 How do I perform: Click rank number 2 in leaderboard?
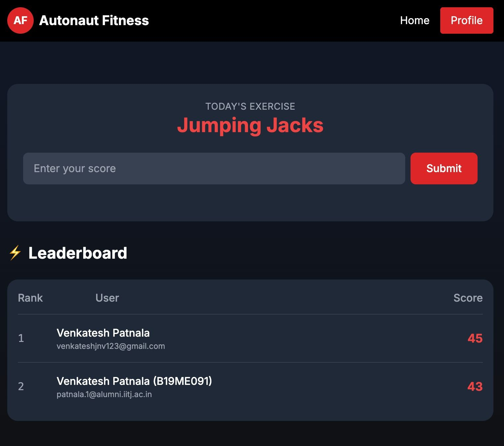[x=21, y=387]
